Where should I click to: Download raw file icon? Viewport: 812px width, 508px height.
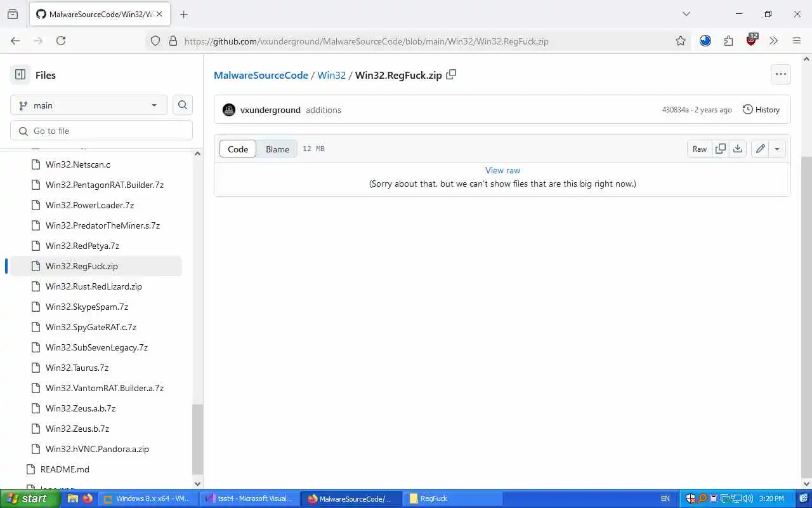click(x=738, y=149)
